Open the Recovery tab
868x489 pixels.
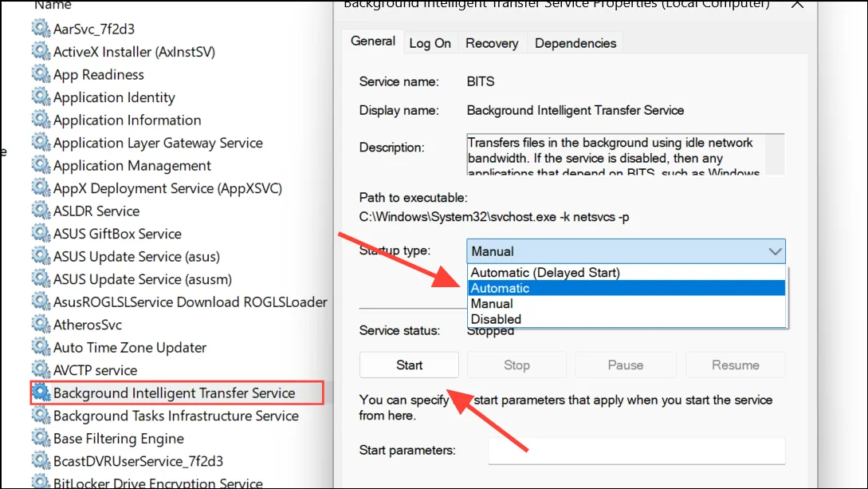pos(492,43)
